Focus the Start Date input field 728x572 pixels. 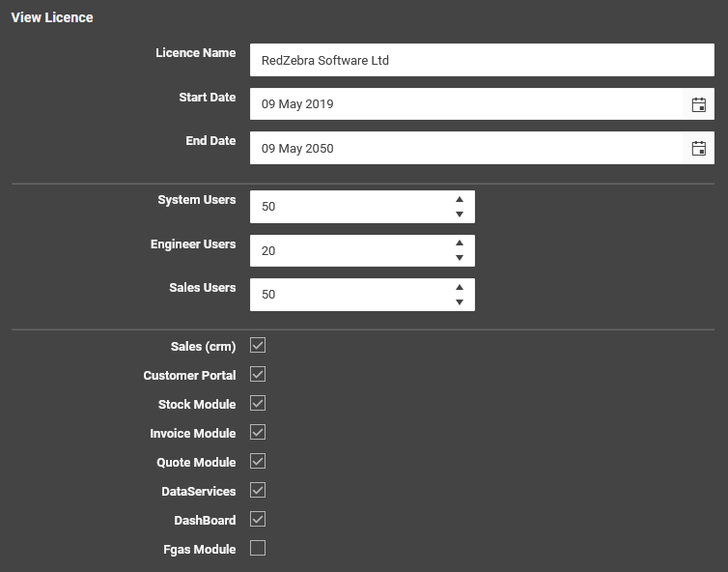(466, 104)
